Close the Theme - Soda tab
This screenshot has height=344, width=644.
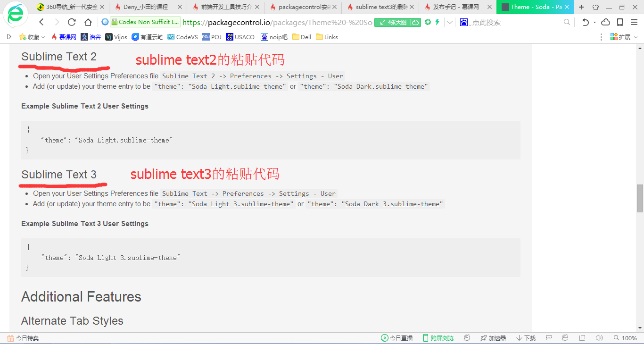click(567, 7)
